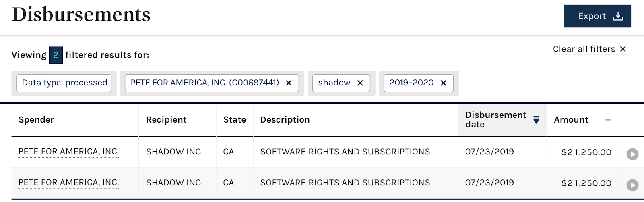
Task: Open second PETE FOR AMERICA, INC. spender link
Action: (68, 183)
